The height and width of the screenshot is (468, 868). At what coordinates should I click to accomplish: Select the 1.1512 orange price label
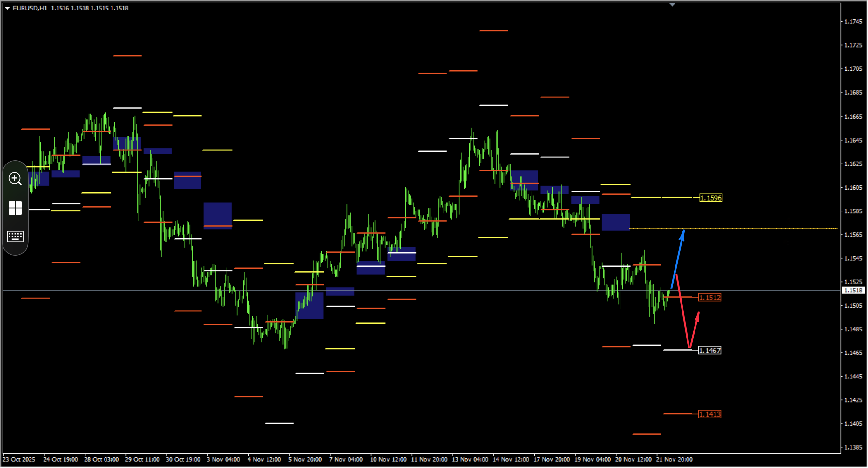click(x=710, y=297)
